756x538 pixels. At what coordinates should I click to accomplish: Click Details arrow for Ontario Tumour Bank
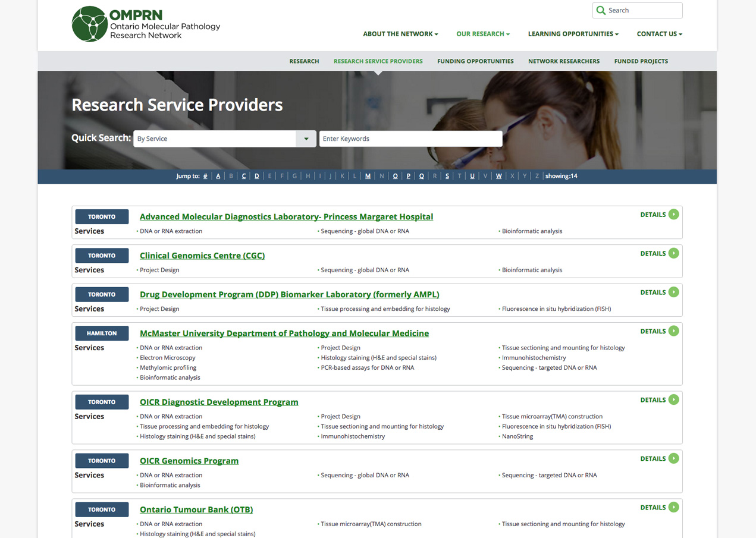pyautogui.click(x=673, y=507)
